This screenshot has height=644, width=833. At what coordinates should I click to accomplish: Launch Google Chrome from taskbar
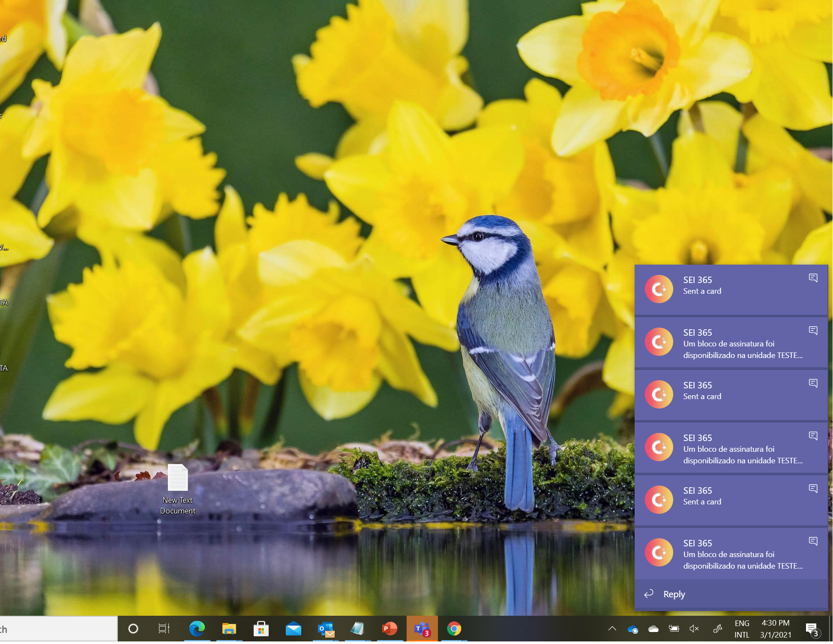click(x=454, y=629)
